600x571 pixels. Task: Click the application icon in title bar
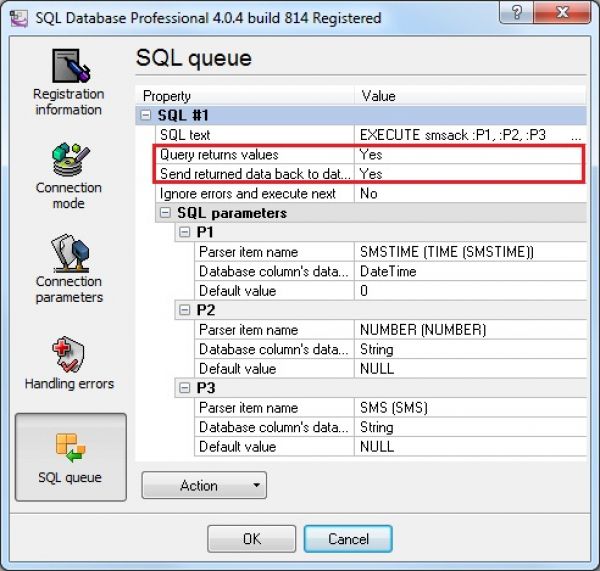[18, 18]
